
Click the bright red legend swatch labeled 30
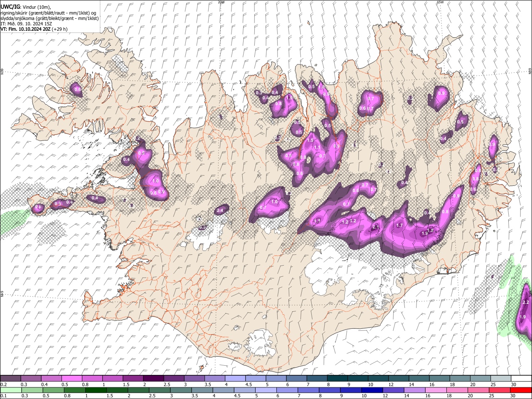521,390
